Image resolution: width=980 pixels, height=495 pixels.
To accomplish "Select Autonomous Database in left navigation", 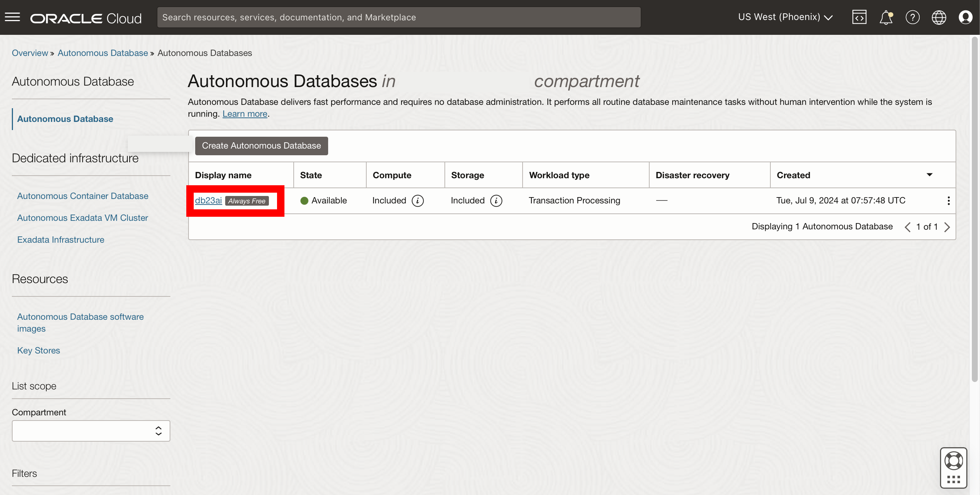I will coord(65,119).
